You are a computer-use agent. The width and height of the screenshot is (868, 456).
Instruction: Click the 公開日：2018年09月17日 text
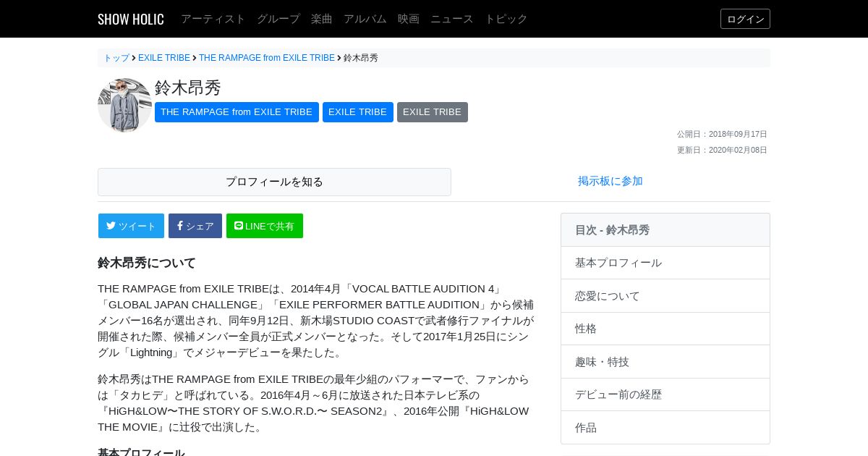pos(722,134)
